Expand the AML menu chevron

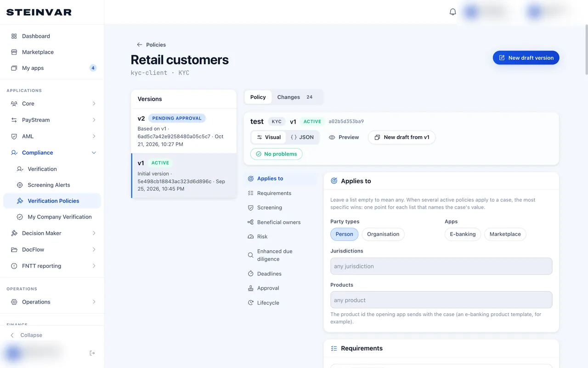(x=94, y=136)
